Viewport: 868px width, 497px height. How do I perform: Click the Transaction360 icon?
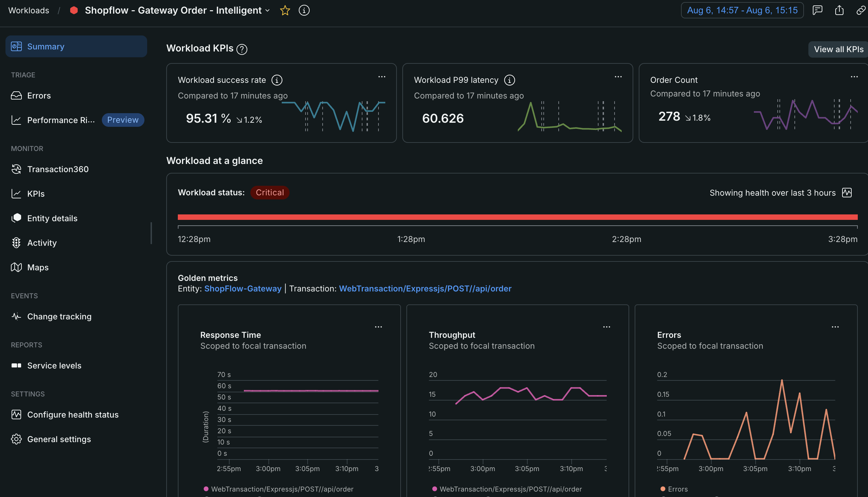click(16, 169)
